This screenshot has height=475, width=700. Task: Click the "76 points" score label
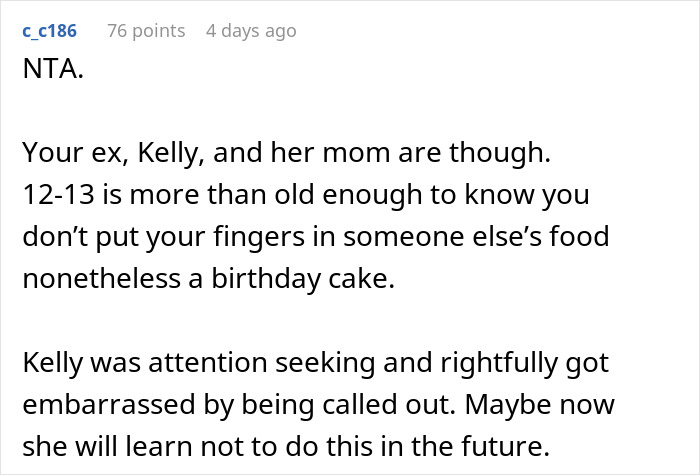pos(146,31)
